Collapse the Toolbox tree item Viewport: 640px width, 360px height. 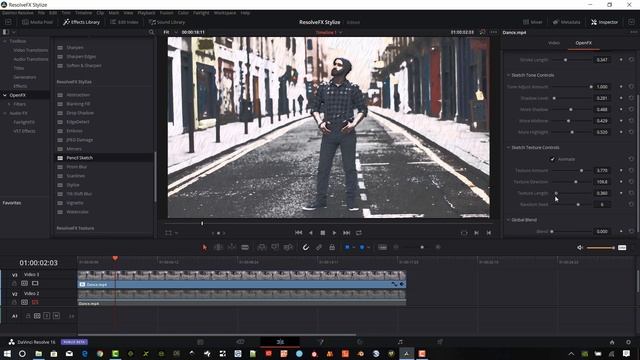click(x=5, y=41)
